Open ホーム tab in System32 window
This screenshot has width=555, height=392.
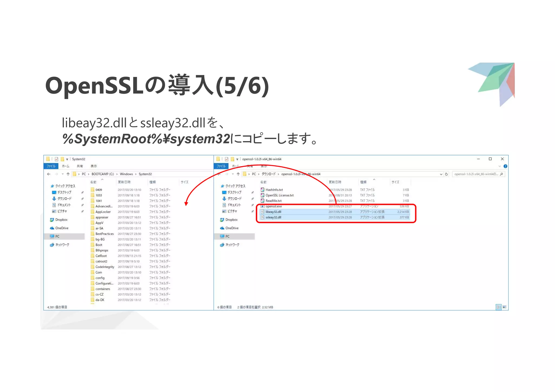[66, 166]
